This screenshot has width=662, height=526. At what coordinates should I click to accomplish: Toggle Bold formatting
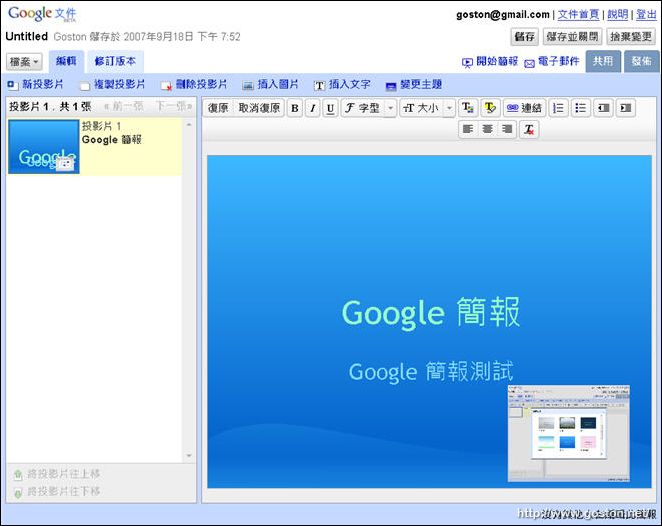(295, 108)
